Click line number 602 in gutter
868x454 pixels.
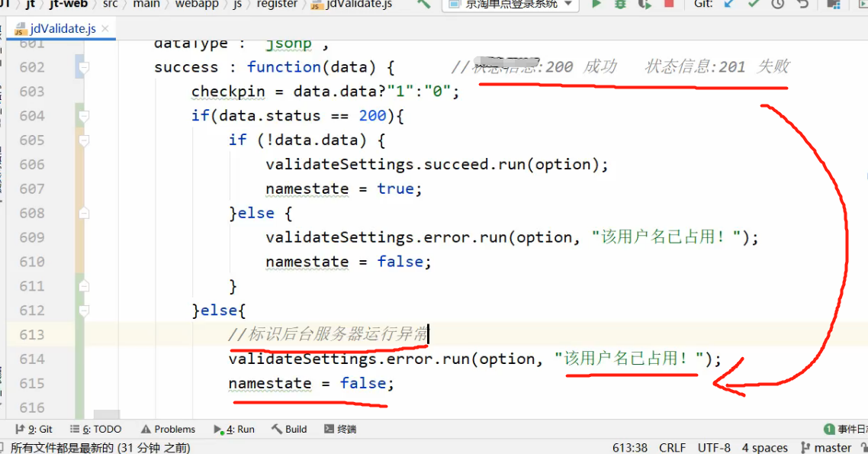click(x=32, y=67)
